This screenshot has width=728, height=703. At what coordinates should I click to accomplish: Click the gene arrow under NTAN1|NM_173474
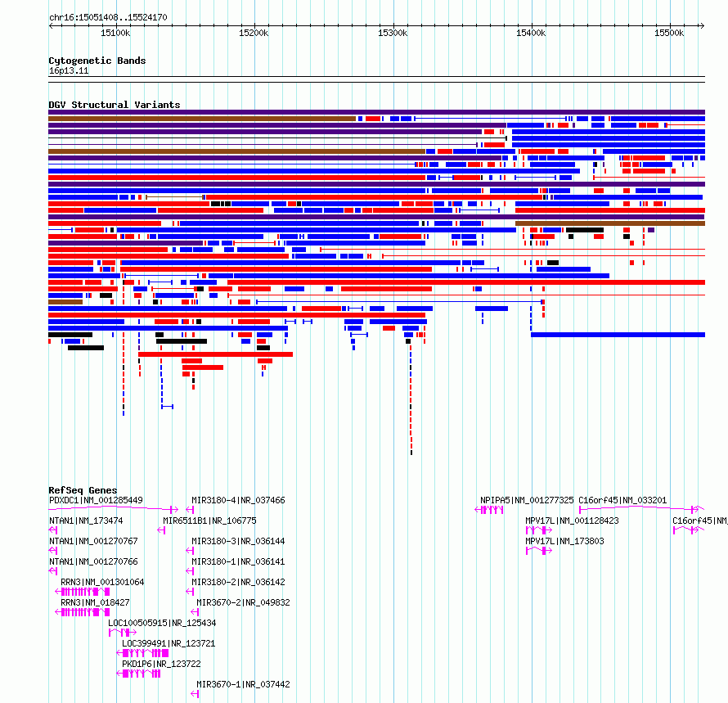pos(53,530)
